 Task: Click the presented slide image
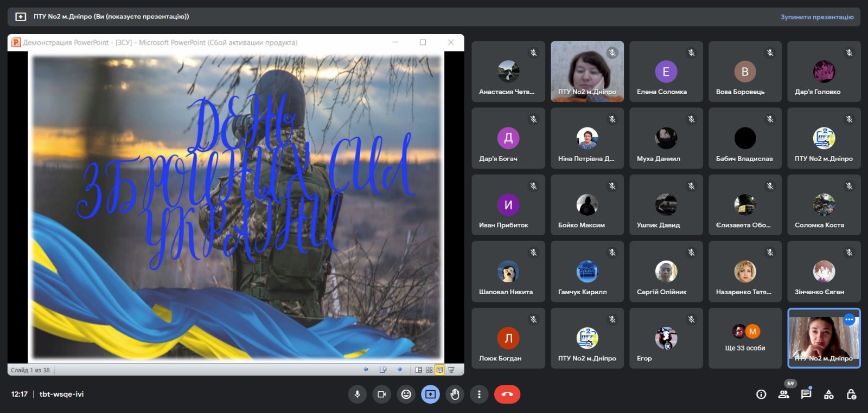[x=236, y=206]
